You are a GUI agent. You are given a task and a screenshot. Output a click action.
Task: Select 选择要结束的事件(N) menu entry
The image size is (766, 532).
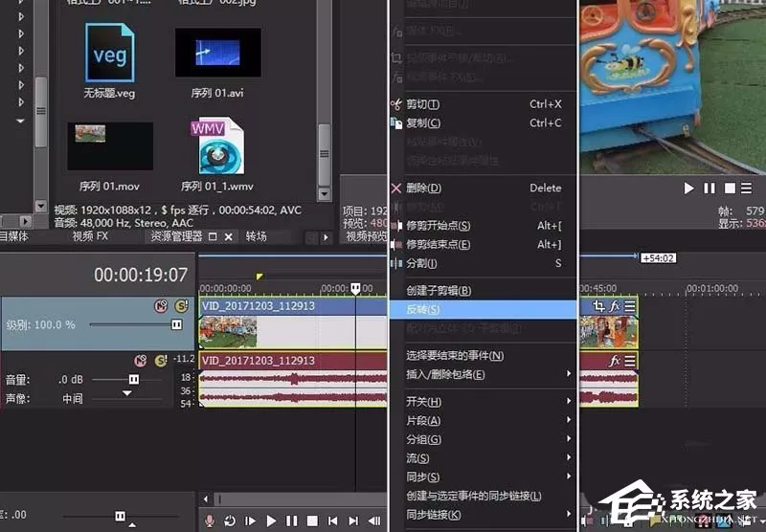point(484,356)
